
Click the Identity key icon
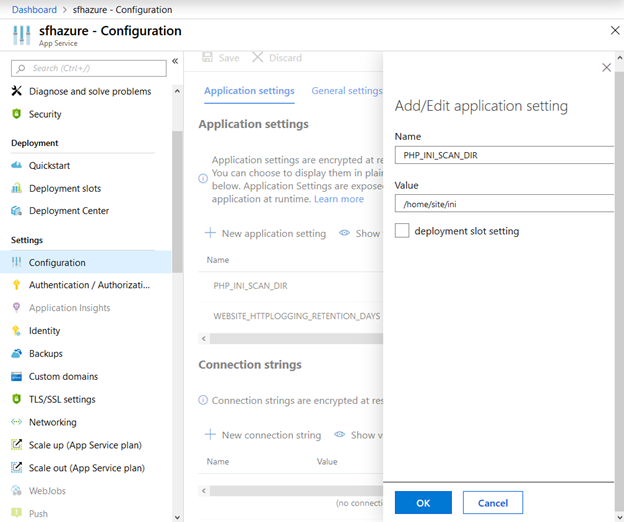pyautogui.click(x=16, y=331)
